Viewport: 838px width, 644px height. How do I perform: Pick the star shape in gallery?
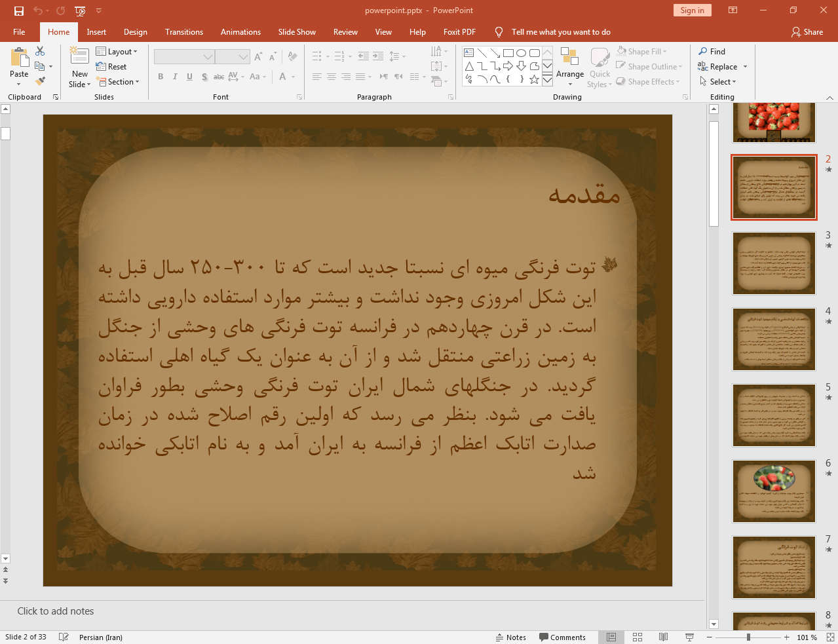535,79
